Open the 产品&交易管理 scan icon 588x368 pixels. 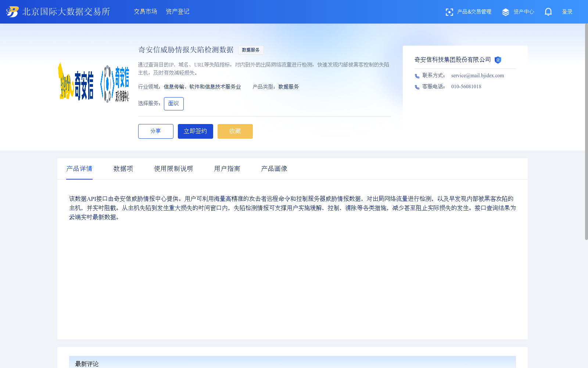click(x=449, y=12)
